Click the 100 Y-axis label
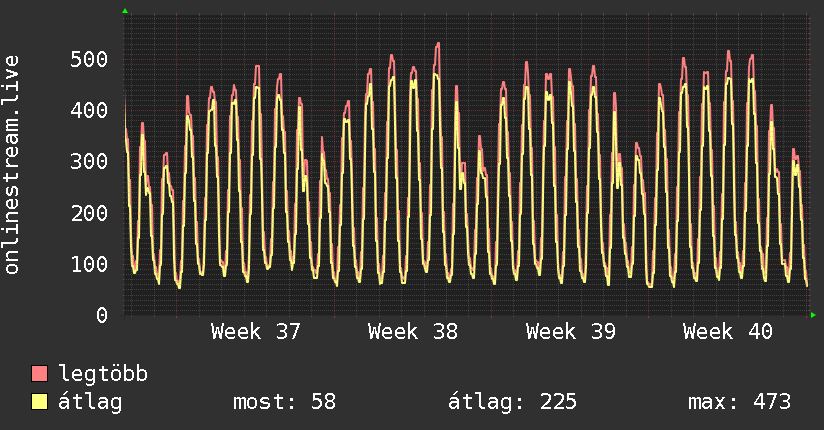 pos(89,264)
